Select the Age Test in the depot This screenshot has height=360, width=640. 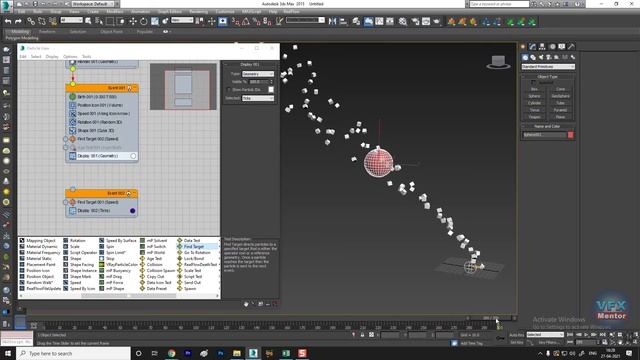pos(151,258)
